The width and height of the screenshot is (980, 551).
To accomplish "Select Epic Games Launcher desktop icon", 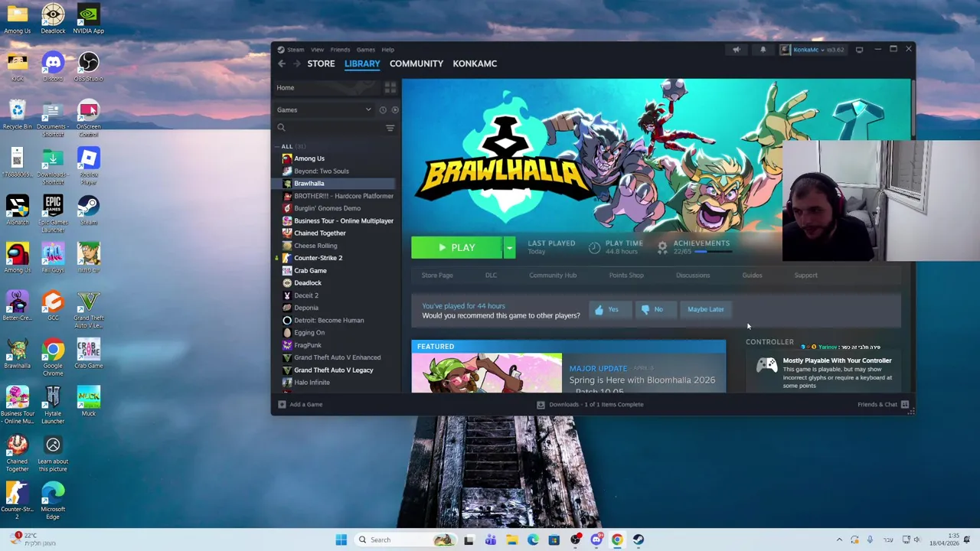I will coord(53,214).
